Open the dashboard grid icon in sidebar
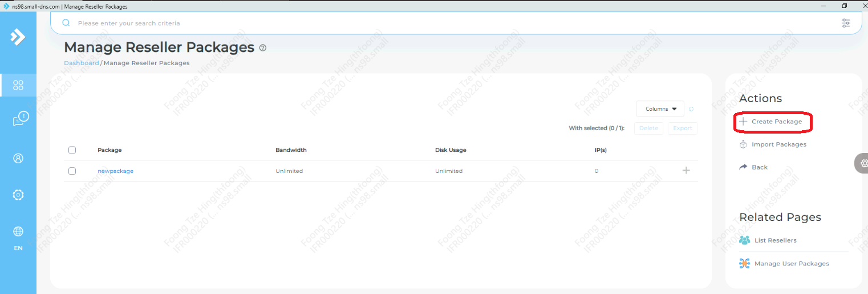The image size is (868, 294). pyautogui.click(x=18, y=86)
